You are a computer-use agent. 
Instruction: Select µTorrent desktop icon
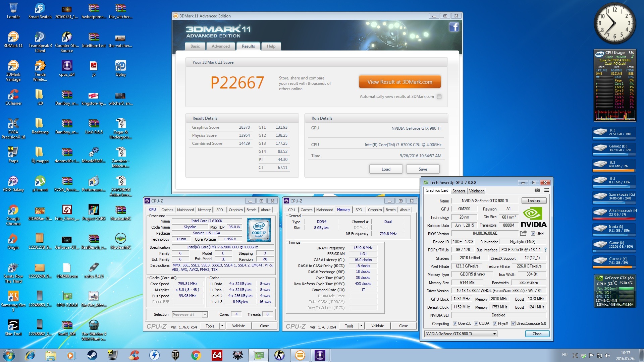(40, 184)
